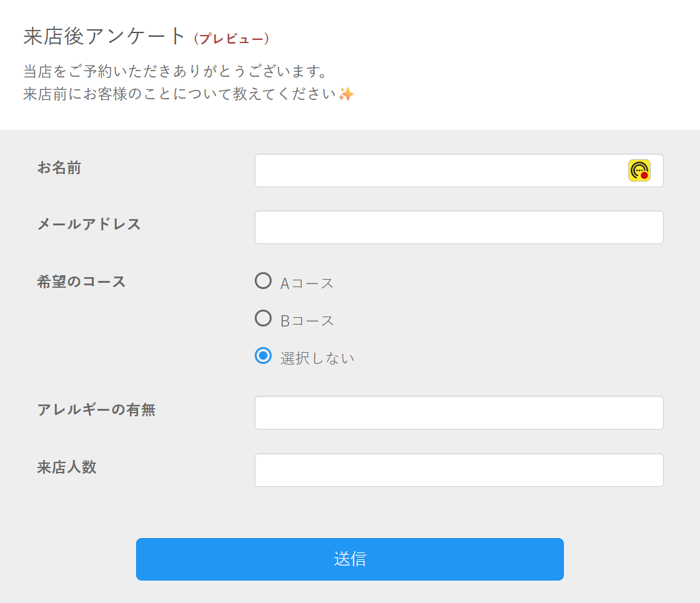700x603 pixels.
Task: Click into the メールアドレス input box
Action: 459,227
